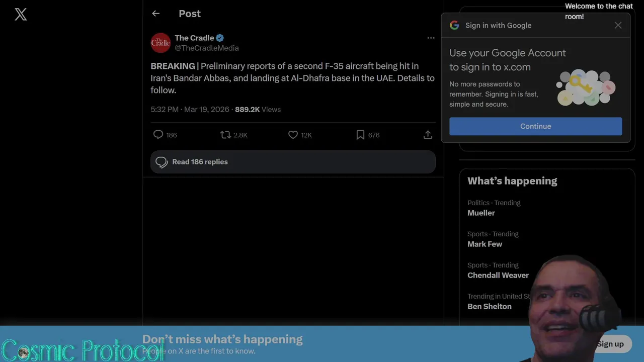Screen dimensions: 644x362
Task: Click the What's happening heading
Action: pyautogui.click(x=512, y=181)
